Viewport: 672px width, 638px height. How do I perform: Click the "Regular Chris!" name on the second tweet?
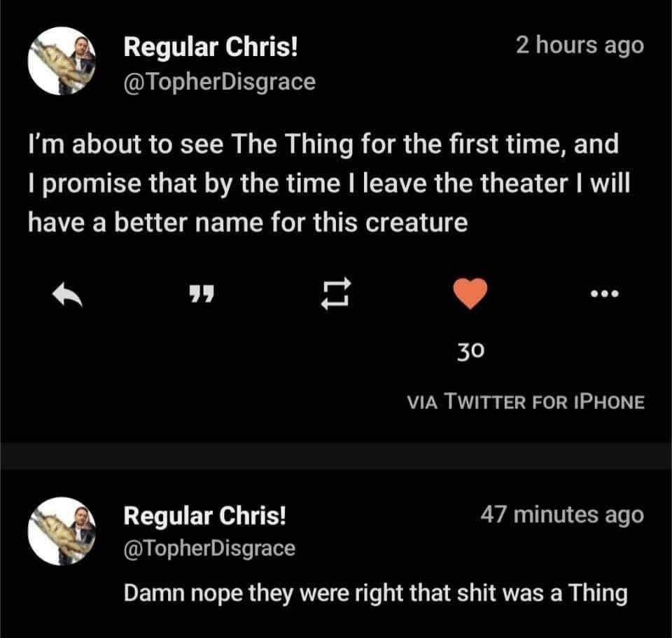click(x=205, y=516)
